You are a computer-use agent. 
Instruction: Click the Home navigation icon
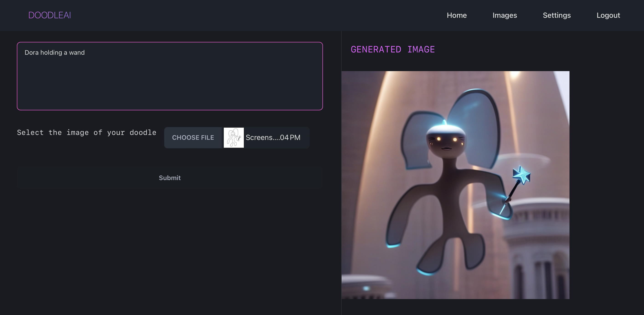click(x=457, y=15)
